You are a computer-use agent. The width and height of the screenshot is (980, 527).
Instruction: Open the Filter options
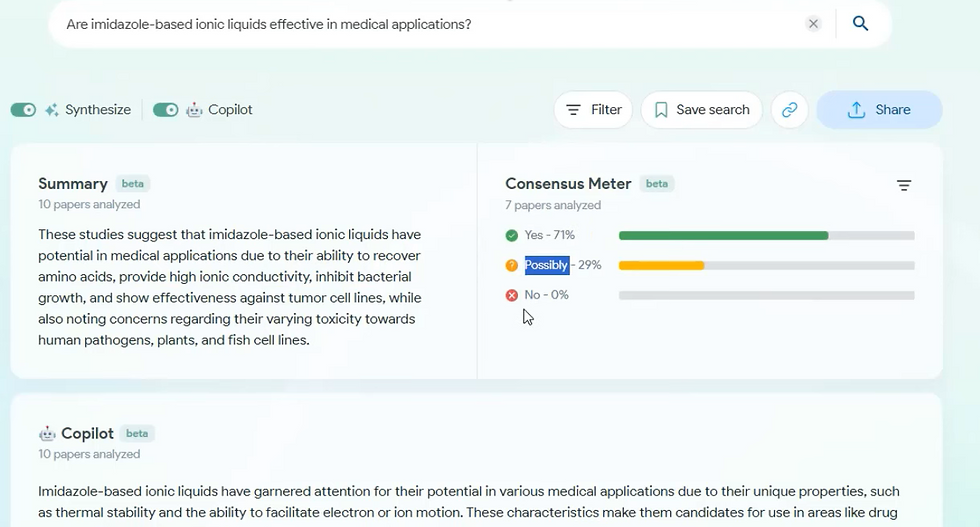pos(593,110)
